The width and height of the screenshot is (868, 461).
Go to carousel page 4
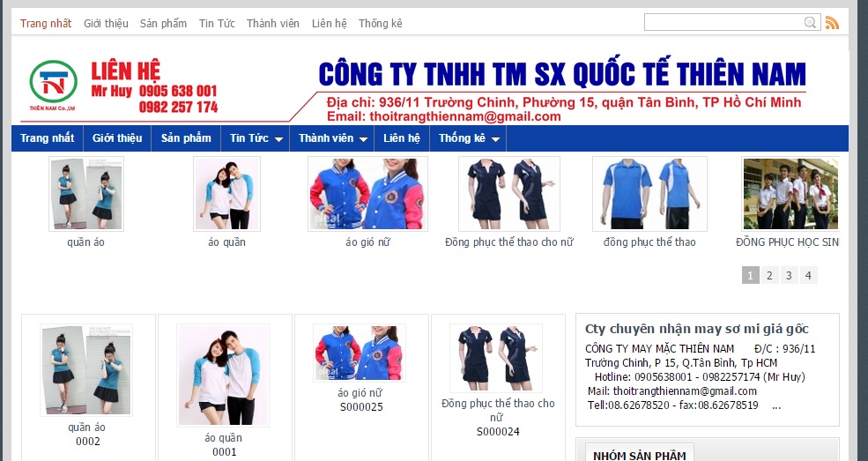click(808, 275)
